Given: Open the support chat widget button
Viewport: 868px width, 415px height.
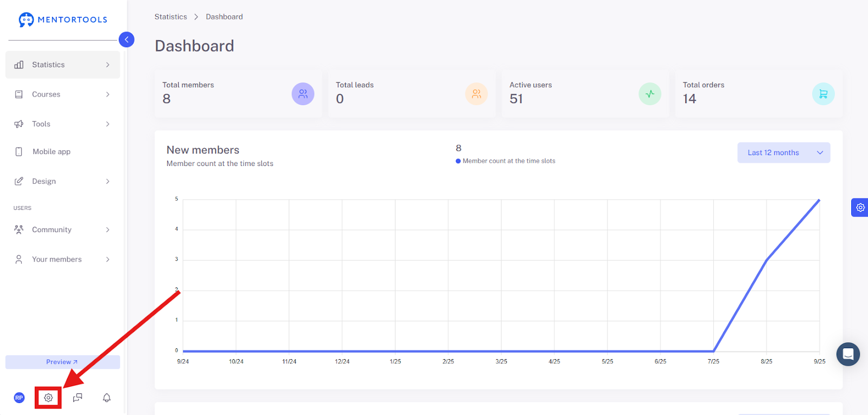Looking at the screenshot, I should 848,354.
